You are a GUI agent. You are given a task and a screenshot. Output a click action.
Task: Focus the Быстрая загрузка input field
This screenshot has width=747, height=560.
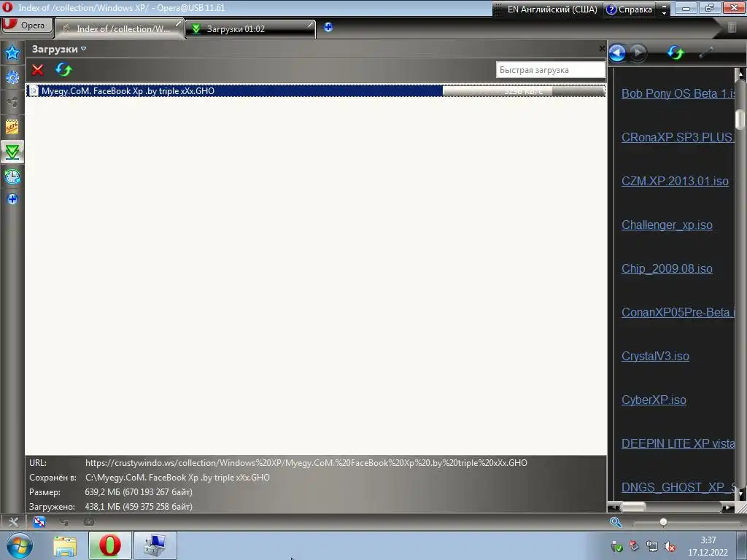(550, 70)
